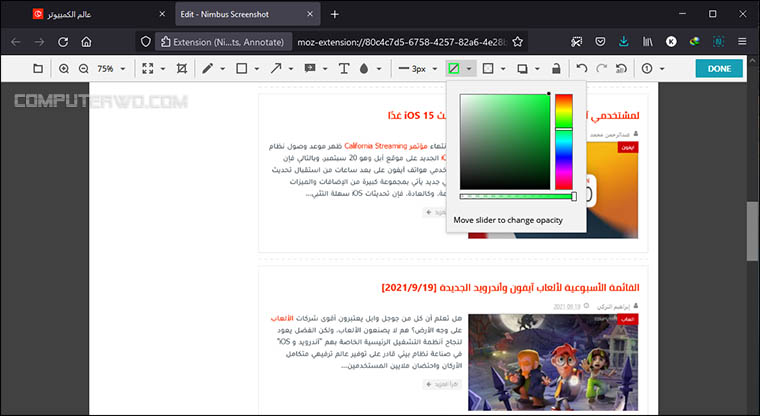This screenshot has width=760, height=416.
Task: Select the Crop tool
Action: 182,69
